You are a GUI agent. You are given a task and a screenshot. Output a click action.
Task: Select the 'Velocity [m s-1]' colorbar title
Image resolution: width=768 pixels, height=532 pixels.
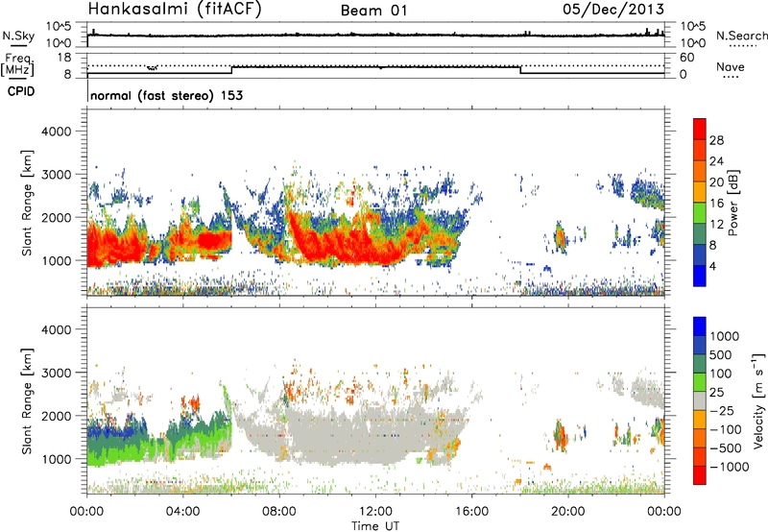pos(758,400)
